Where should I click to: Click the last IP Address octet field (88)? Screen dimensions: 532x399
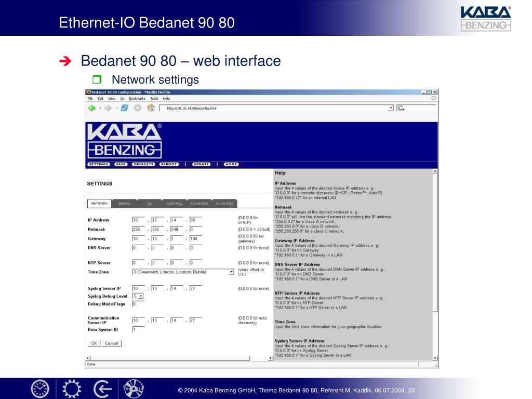pyautogui.click(x=196, y=220)
